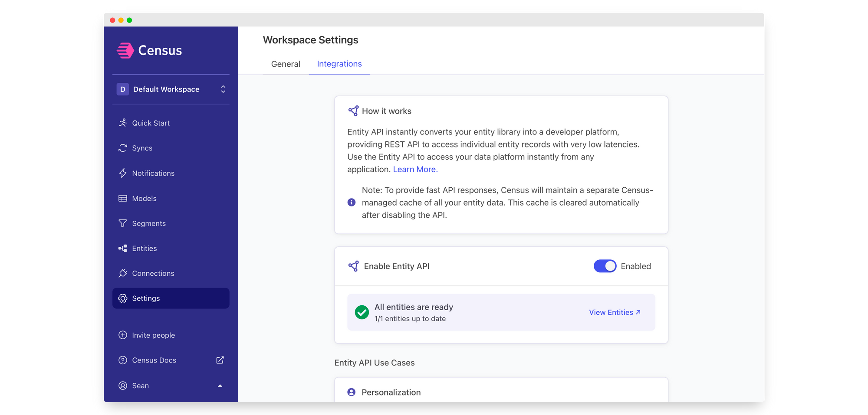Open Quick Start from the sidebar

[x=151, y=123]
